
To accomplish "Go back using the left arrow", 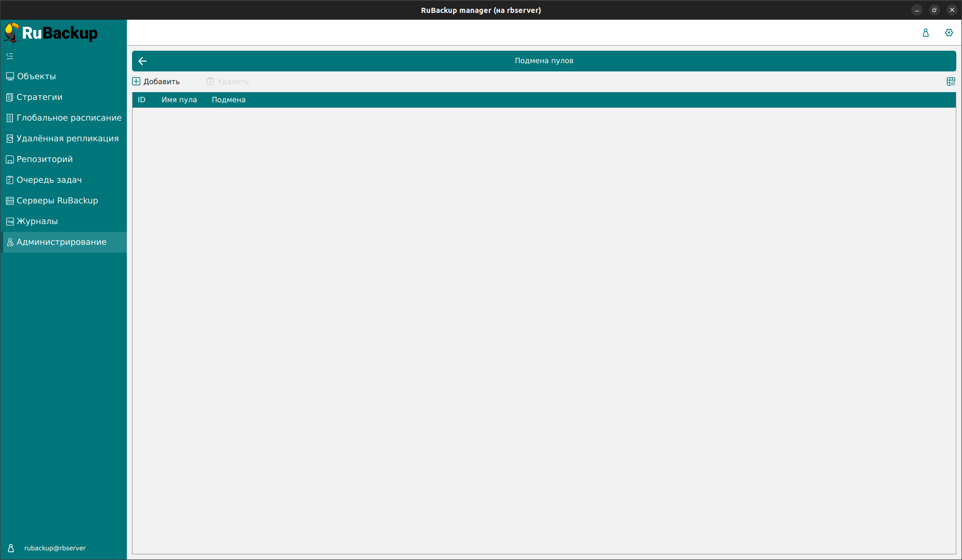I will 143,61.
